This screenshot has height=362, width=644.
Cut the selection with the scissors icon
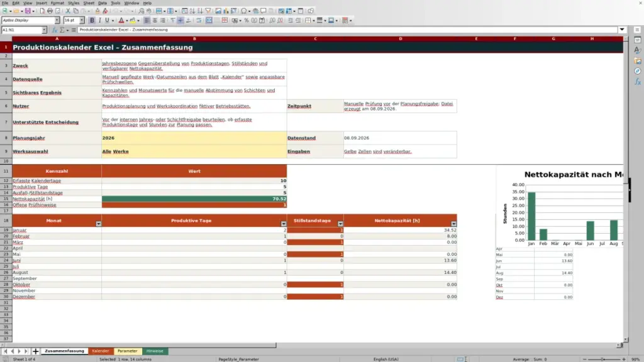pos(68,11)
